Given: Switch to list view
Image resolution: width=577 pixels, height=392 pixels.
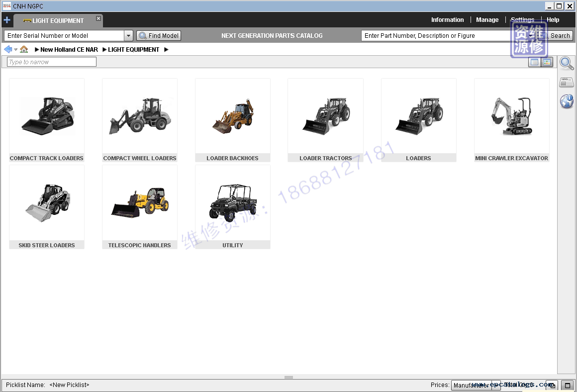Looking at the screenshot, I should (x=534, y=62).
